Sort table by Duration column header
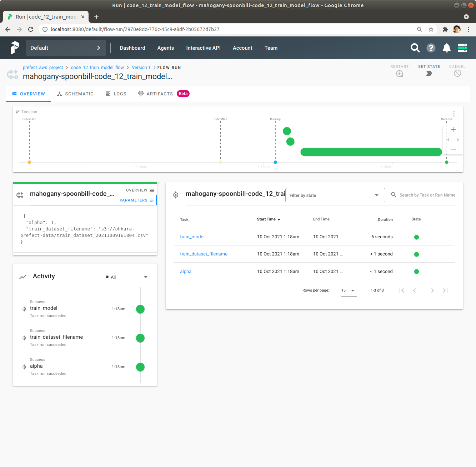The height and width of the screenshot is (467, 476). (x=385, y=219)
